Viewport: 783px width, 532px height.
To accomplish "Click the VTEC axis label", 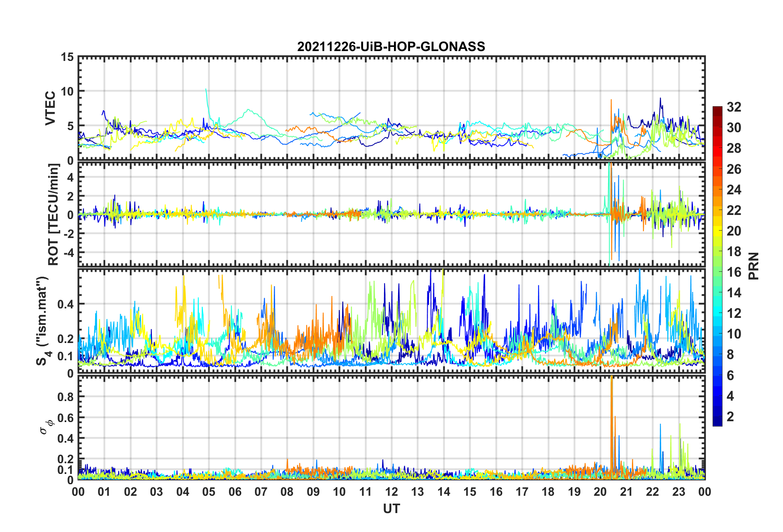I will coord(50,108).
